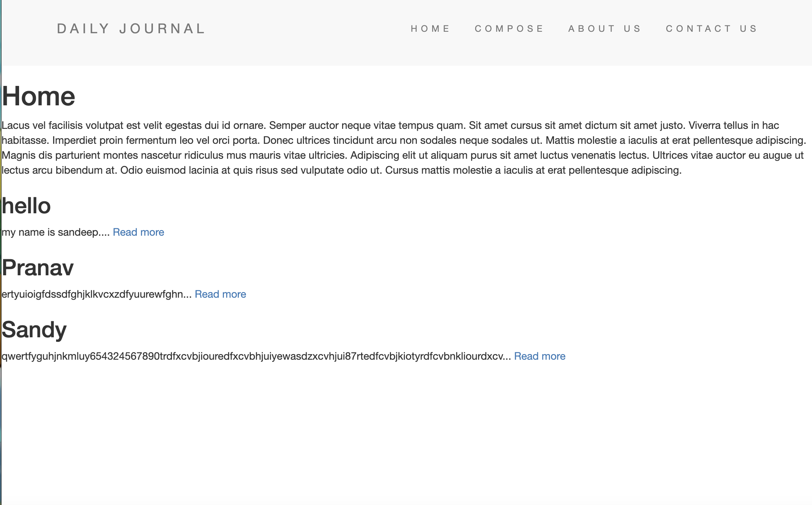Open the COMPOSE page from the navigation bar

coord(510,28)
